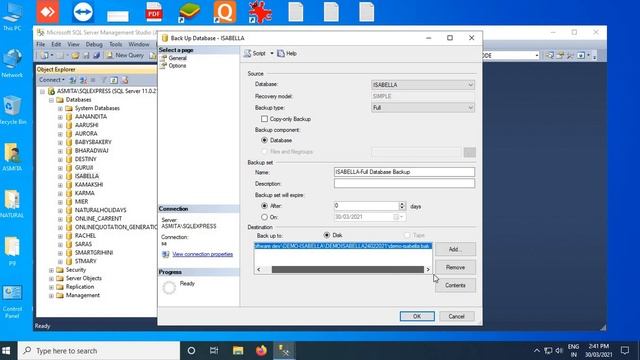Select the General page icon
Viewport: 640px width, 360px height.
pos(163,58)
